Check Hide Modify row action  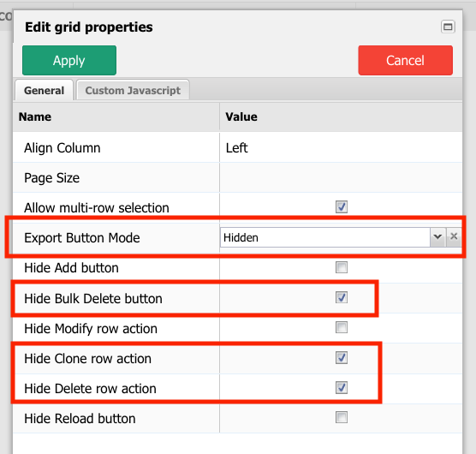[x=342, y=328]
